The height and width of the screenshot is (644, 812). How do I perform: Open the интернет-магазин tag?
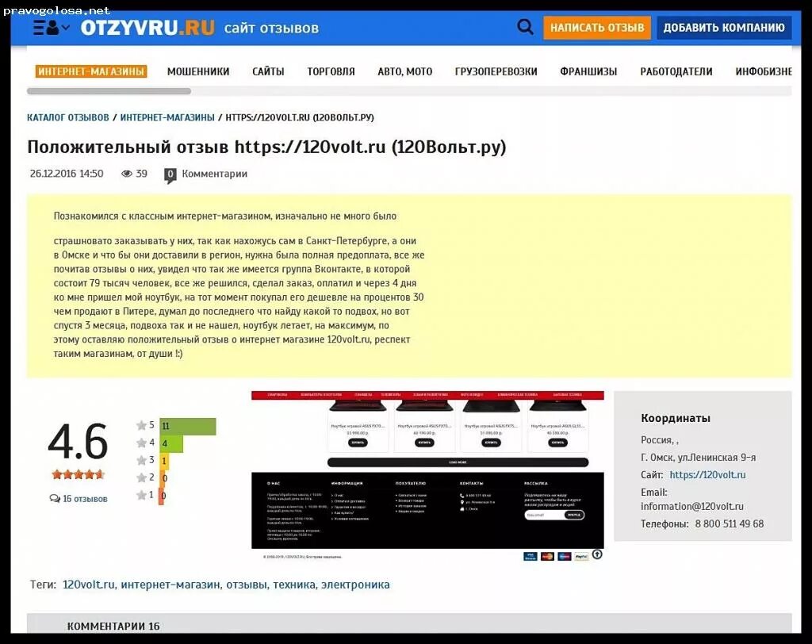[170, 585]
